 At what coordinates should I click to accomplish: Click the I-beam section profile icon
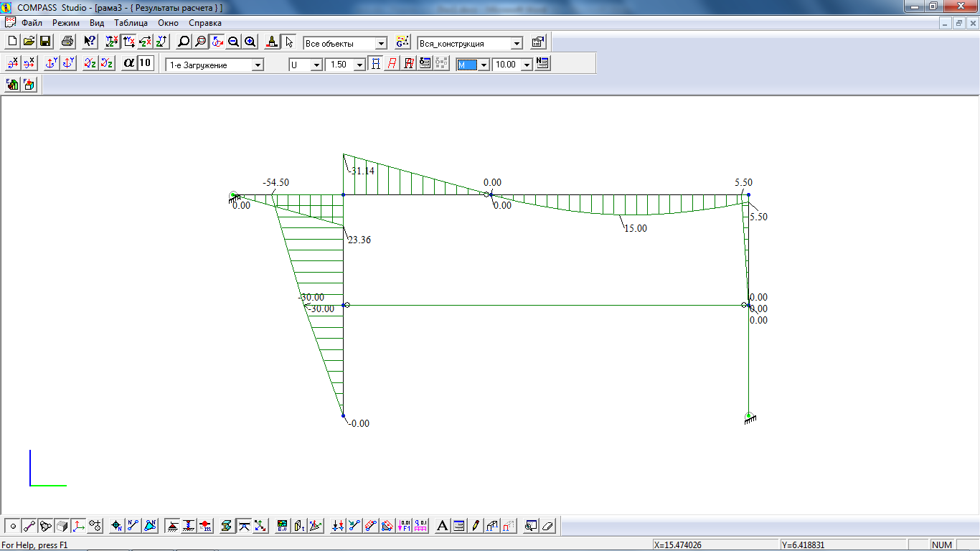[227, 526]
